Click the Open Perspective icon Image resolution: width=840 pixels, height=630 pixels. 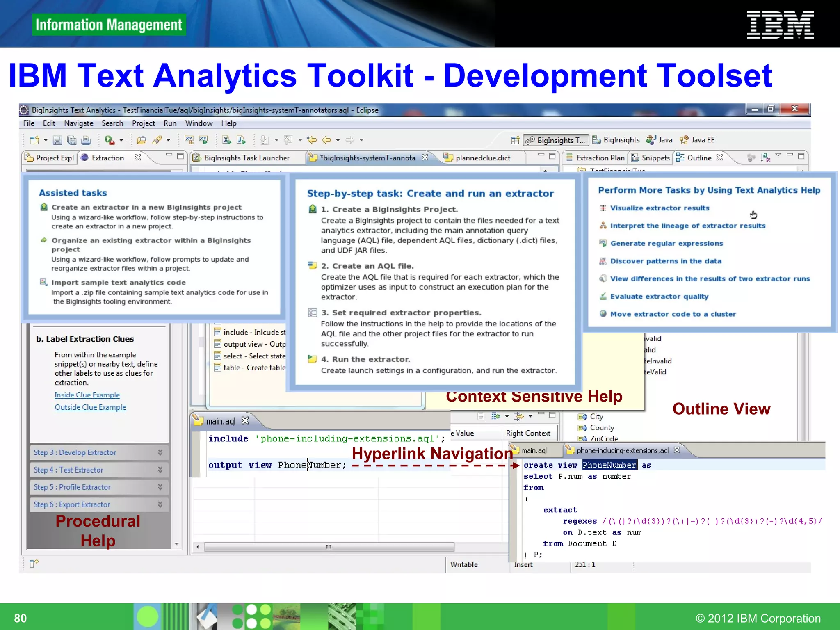click(x=515, y=140)
